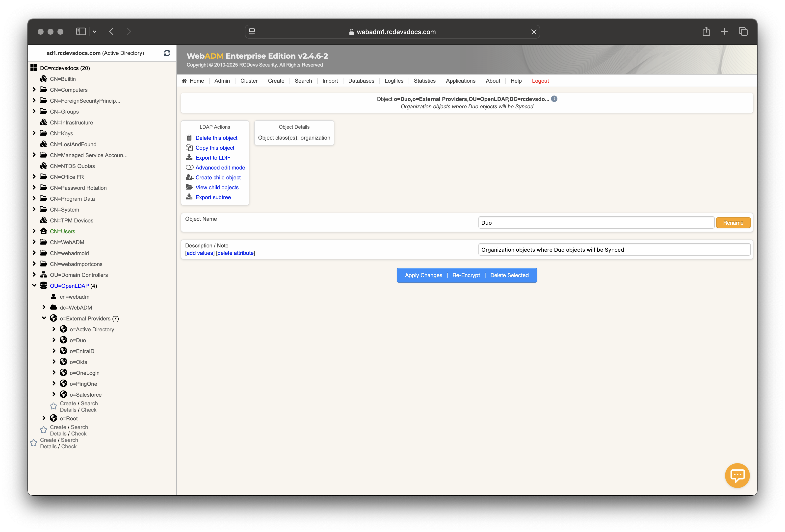Screen dimensions: 785x532
Task: Click Safari sidebar toggle icon
Action: pyautogui.click(x=81, y=31)
